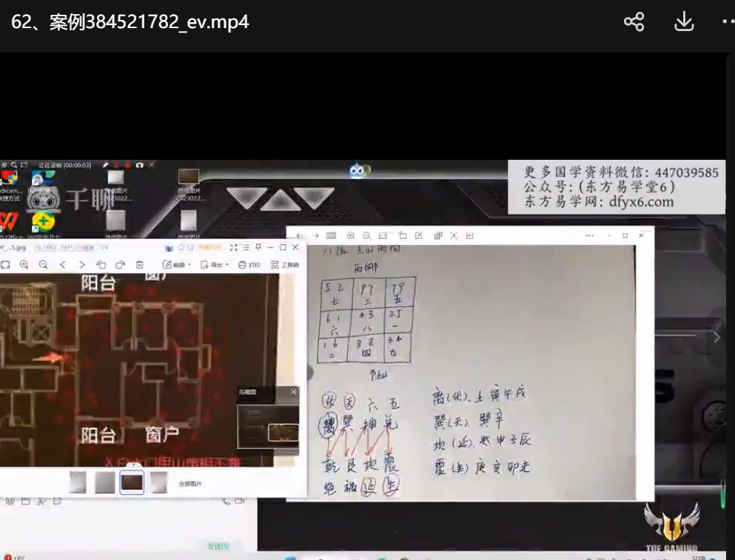Zoom in on the floor plan image
This screenshot has width=735, height=560.
pyautogui.click(x=24, y=265)
